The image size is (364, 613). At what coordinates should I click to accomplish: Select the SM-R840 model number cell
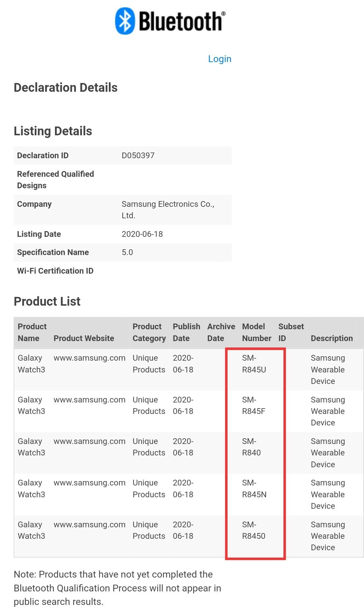pos(251,447)
